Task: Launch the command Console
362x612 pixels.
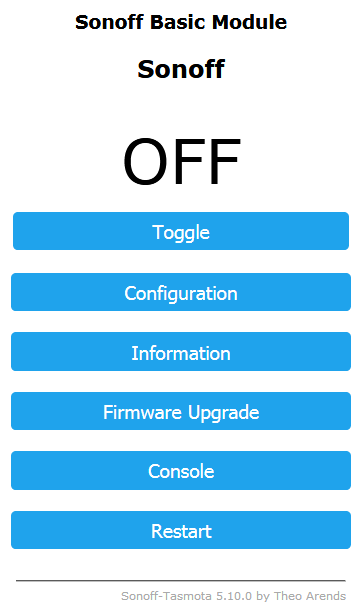Action: [181, 470]
